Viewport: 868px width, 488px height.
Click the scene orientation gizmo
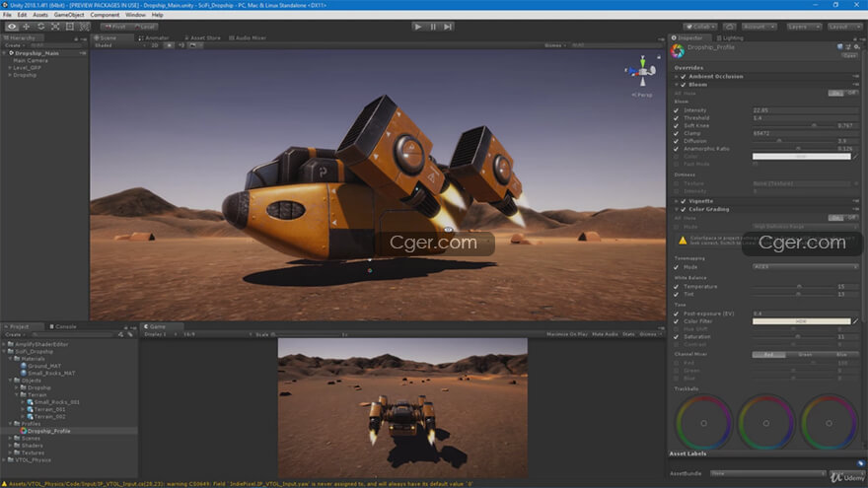click(642, 71)
